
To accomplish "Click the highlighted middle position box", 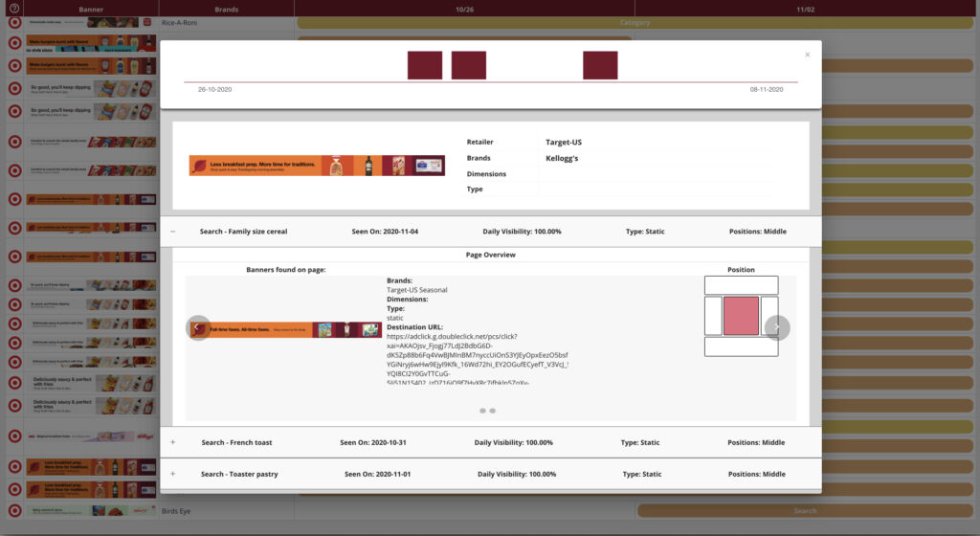I will pos(742,316).
